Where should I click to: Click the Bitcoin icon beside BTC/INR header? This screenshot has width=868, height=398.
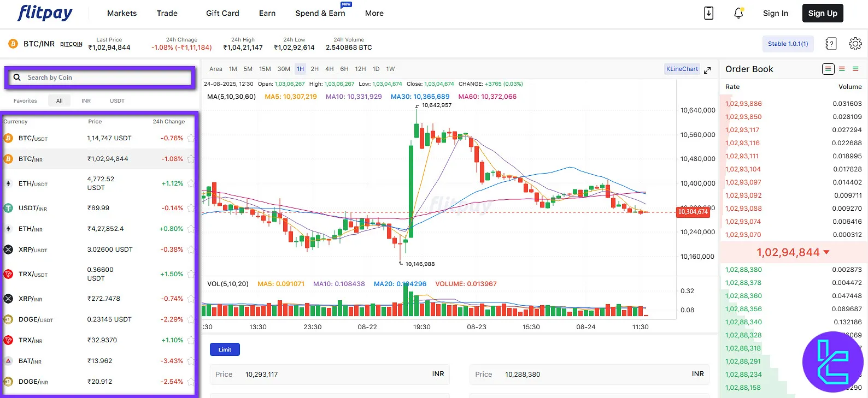(13, 44)
